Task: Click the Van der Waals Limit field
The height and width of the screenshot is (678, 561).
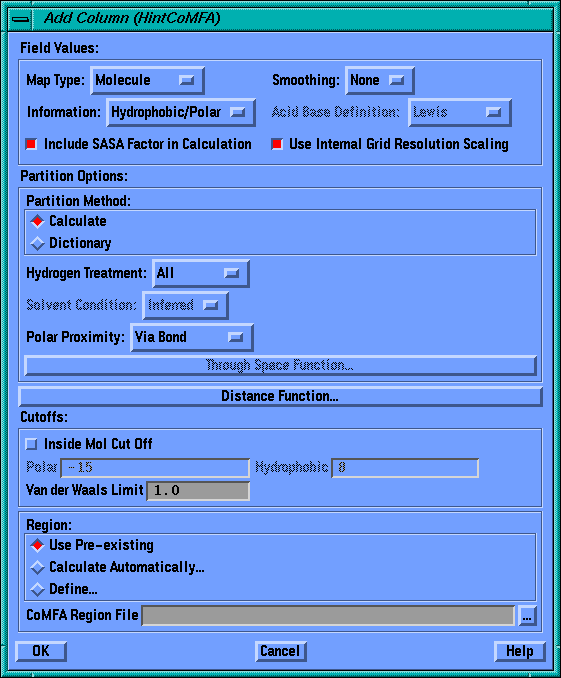Action: tap(198, 491)
